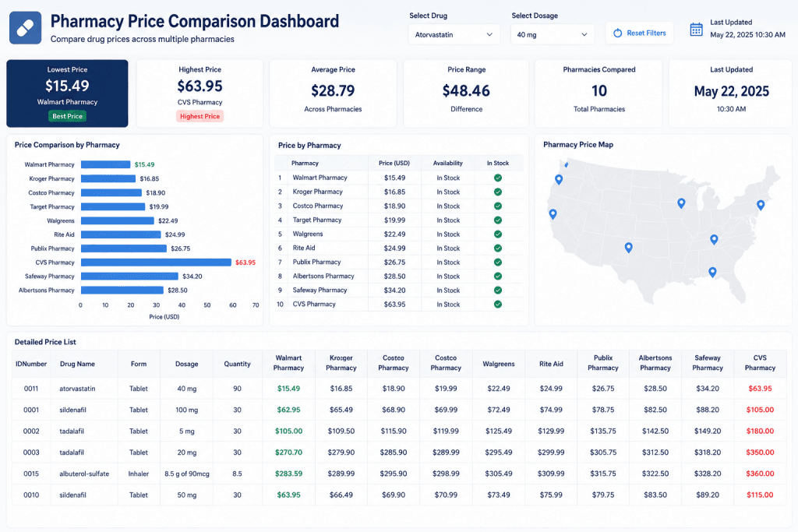The image size is (798, 532).
Task: Click the Walgreens row in-stock checkmark
Action: 498,234
